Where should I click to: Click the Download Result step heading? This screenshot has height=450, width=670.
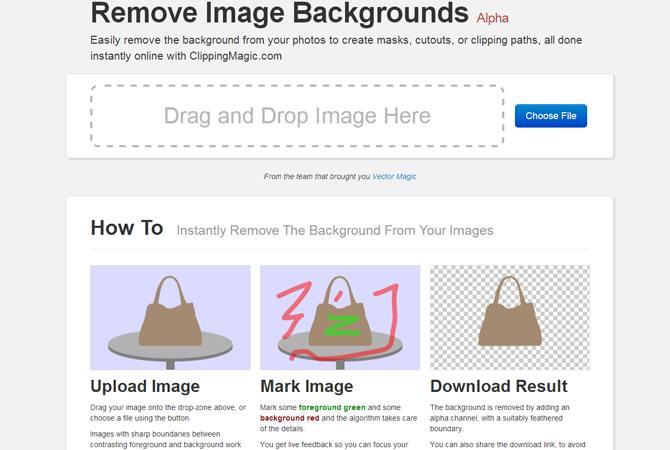tap(498, 386)
